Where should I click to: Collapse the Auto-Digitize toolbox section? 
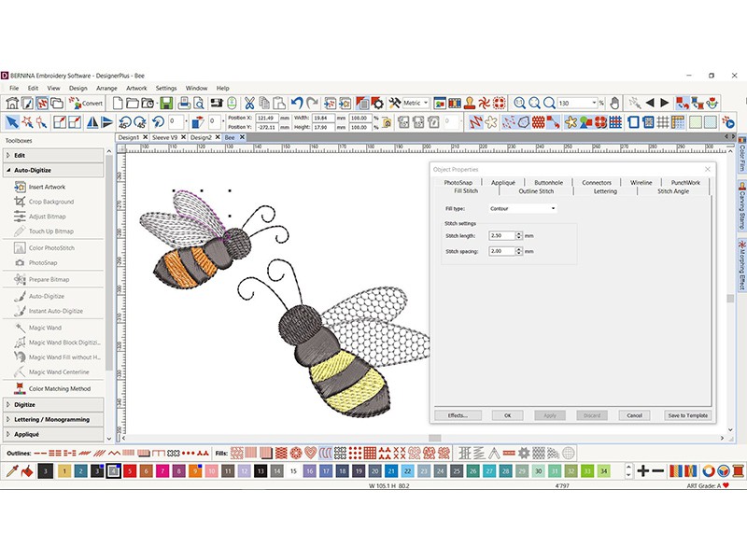[33, 170]
